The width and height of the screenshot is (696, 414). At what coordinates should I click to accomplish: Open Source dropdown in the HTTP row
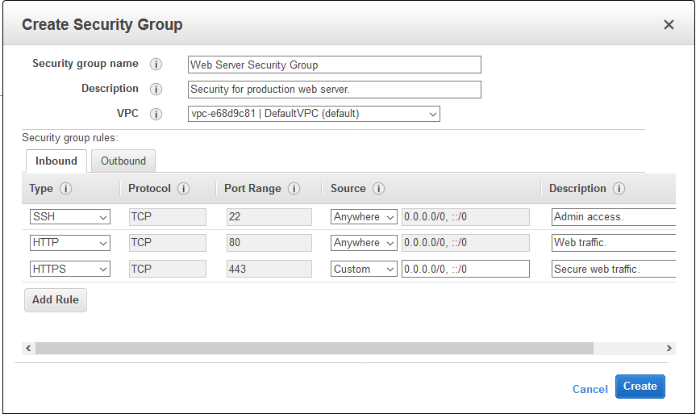point(364,243)
